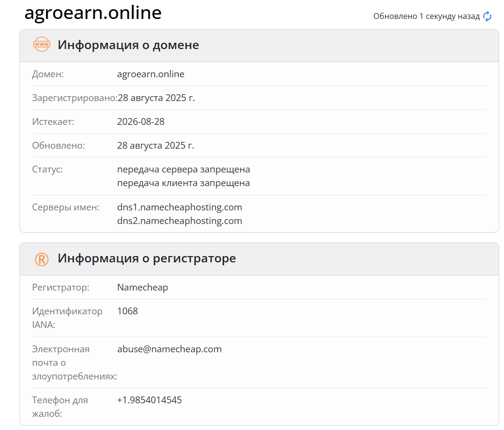Image resolution: width=504 pixels, height=430 pixels.
Task: Click the 'Обновлено:' field label
Action: coord(58,146)
